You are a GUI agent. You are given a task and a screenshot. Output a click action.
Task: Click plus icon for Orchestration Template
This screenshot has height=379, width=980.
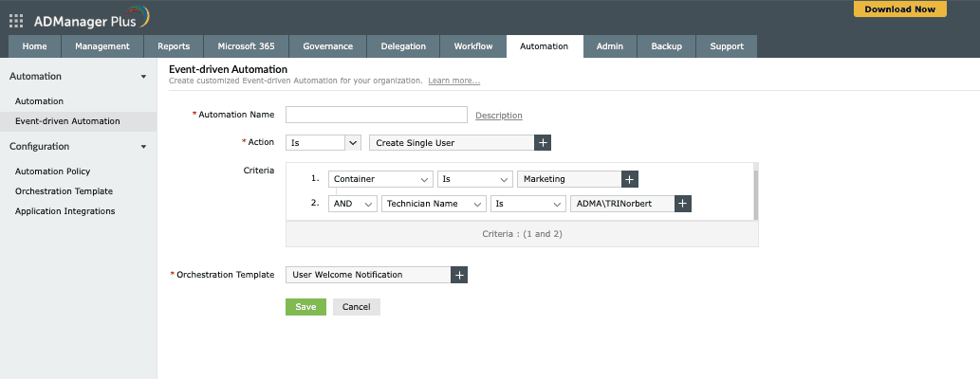(x=460, y=275)
